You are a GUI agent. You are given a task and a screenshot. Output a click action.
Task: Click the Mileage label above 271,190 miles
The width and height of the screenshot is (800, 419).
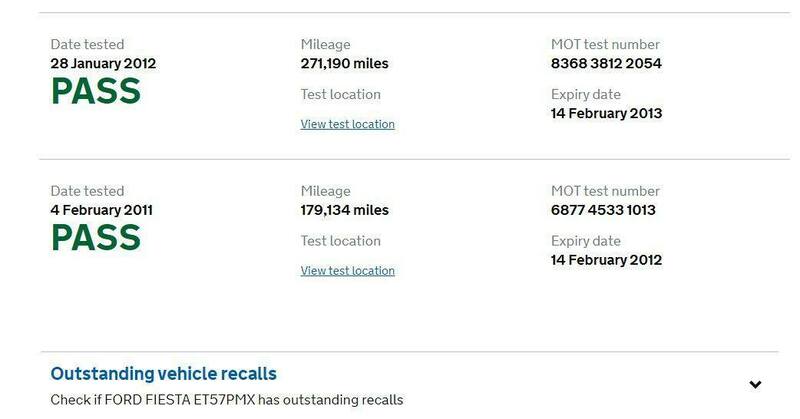point(325,45)
